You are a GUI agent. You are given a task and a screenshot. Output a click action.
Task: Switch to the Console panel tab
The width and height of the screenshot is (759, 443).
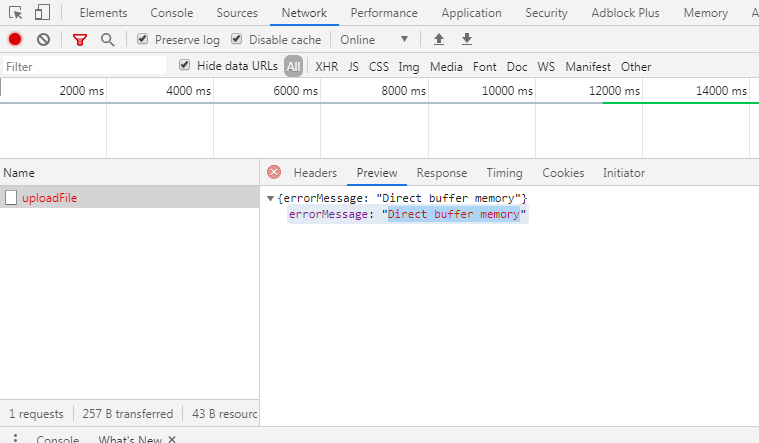[x=171, y=13]
